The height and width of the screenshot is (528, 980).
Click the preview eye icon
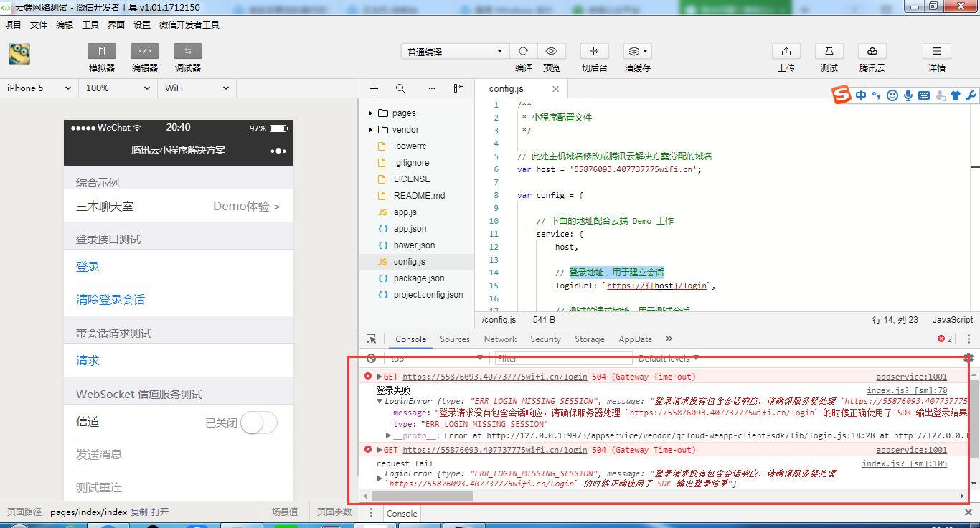(x=551, y=52)
